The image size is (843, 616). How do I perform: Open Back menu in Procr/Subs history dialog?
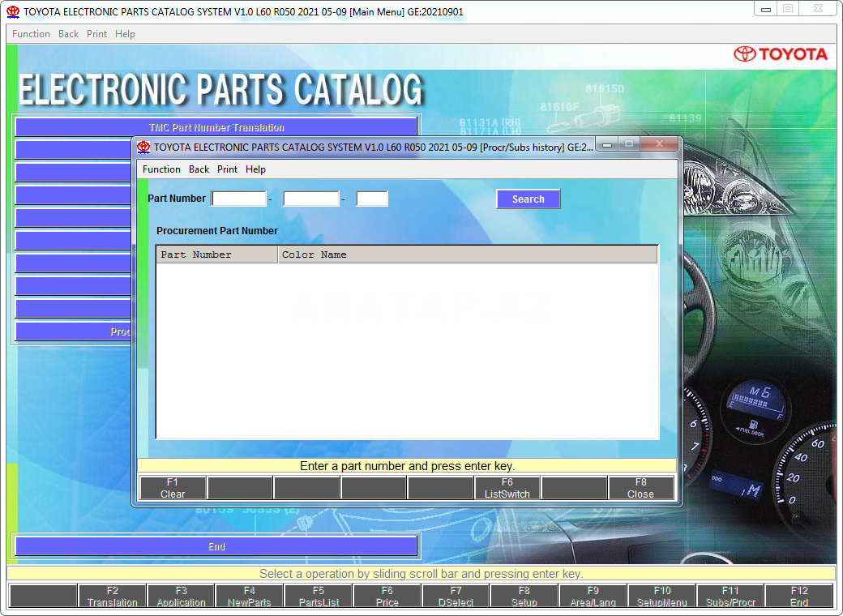pos(199,169)
